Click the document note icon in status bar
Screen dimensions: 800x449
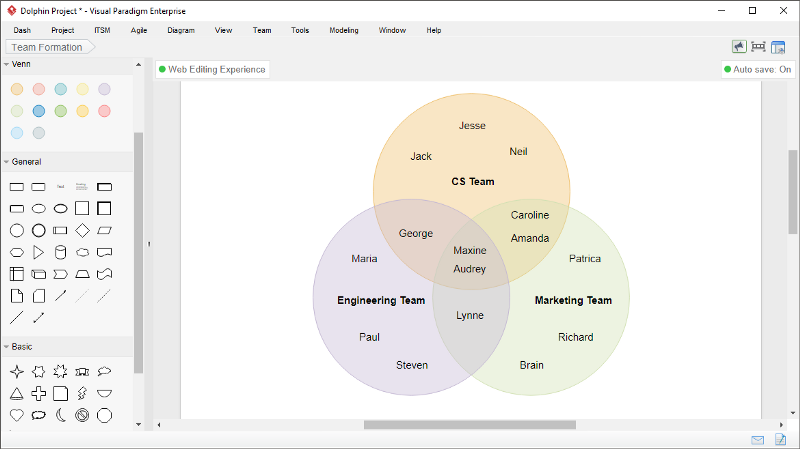click(781, 440)
